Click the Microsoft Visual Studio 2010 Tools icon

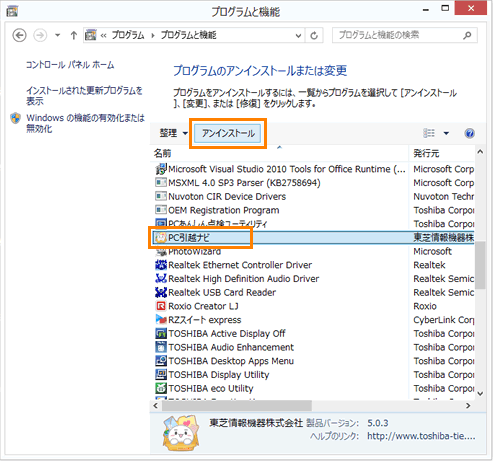point(161,169)
